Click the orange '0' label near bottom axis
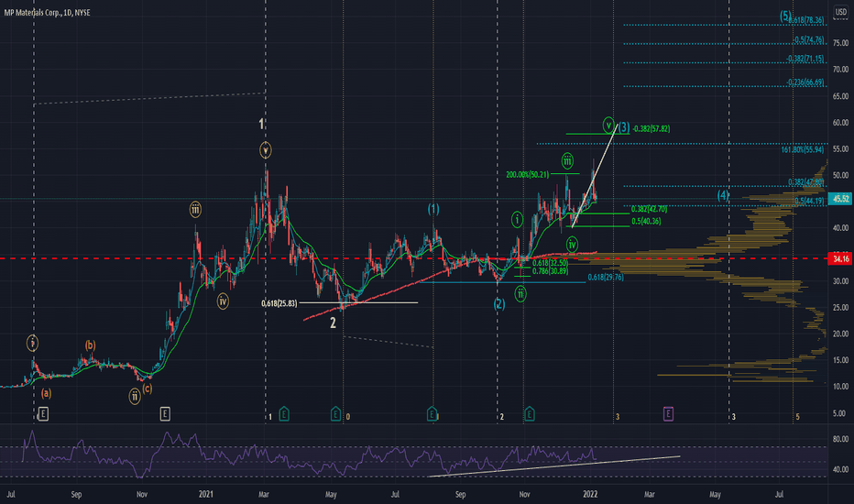The width and height of the screenshot is (854, 504). pyautogui.click(x=348, y=417)
